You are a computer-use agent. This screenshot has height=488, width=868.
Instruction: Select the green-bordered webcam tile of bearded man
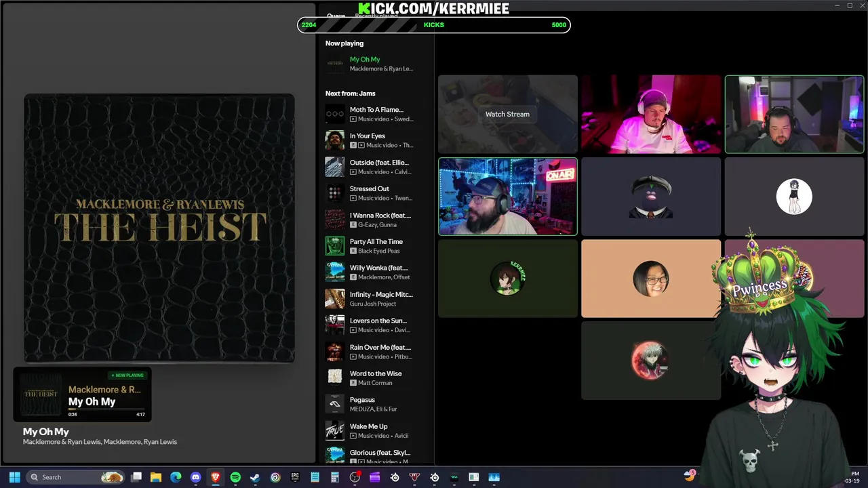pyautogui.click(x=794, y=114)
